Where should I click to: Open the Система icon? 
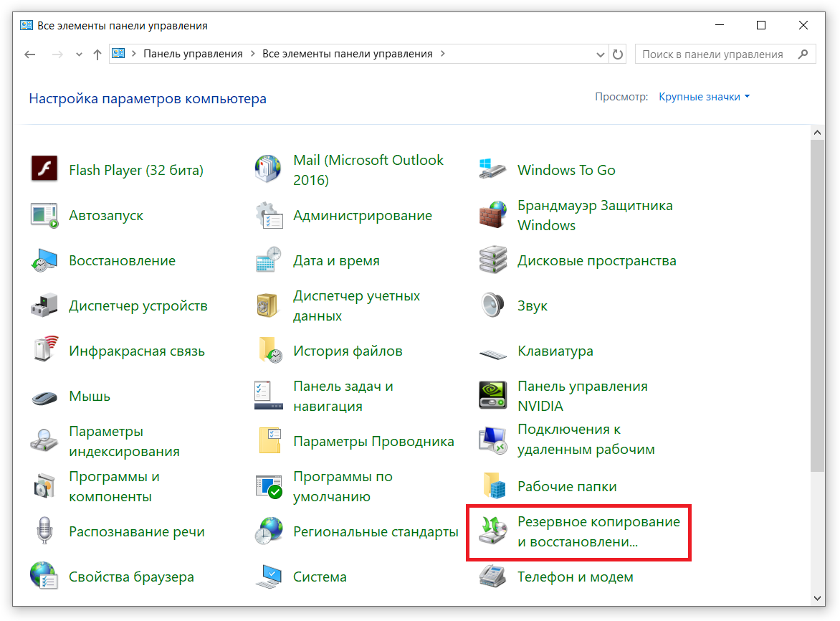[x=269, y=577]
